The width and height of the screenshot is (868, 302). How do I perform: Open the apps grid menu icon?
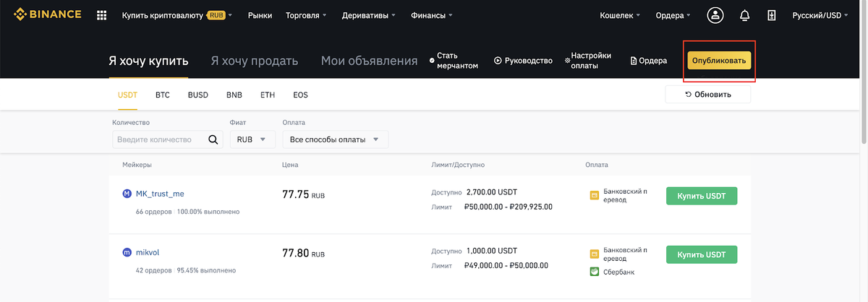click(x=101, y=15)
